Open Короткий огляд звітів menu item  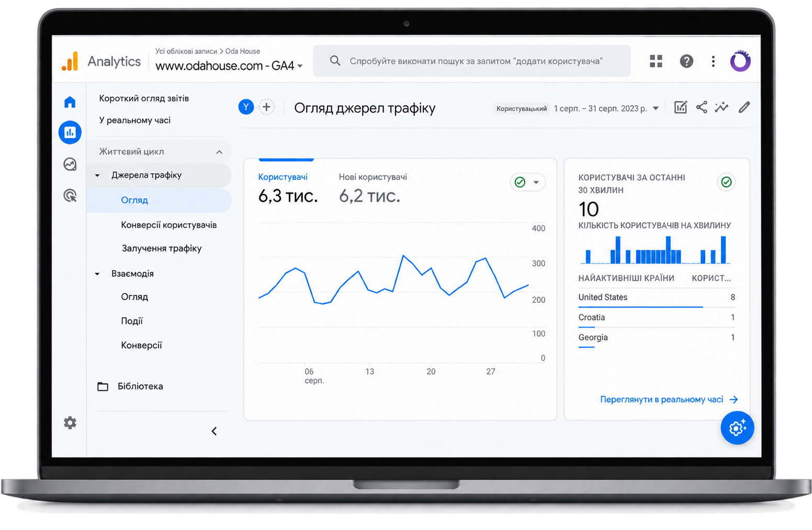[x=144, y=98]
